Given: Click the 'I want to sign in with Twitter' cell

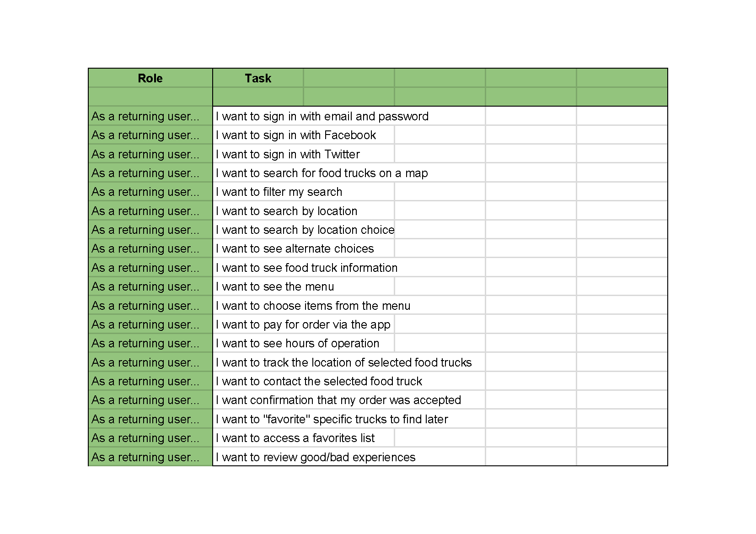Looking at the screenshot, I should pos(304,154).
